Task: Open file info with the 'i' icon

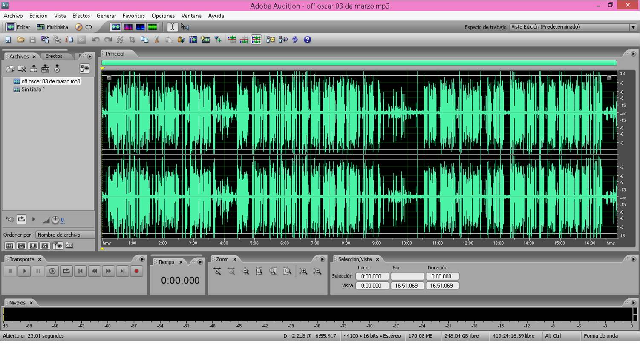Action: 69,40
